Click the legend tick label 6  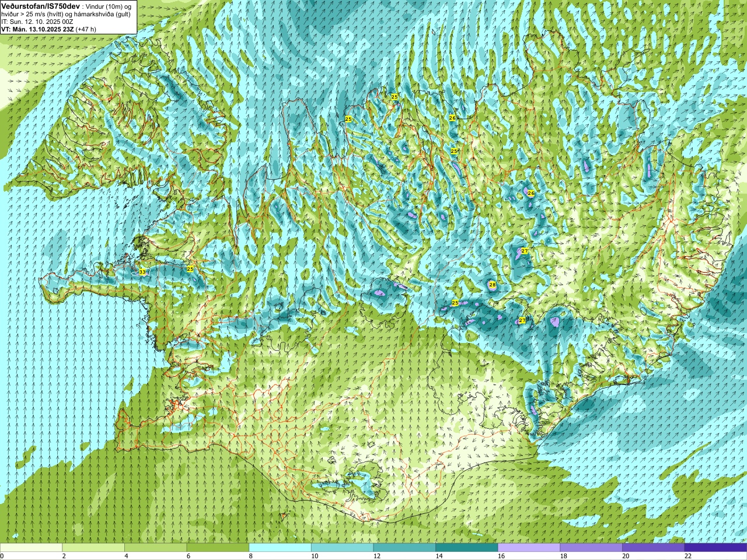click(189, 556)
